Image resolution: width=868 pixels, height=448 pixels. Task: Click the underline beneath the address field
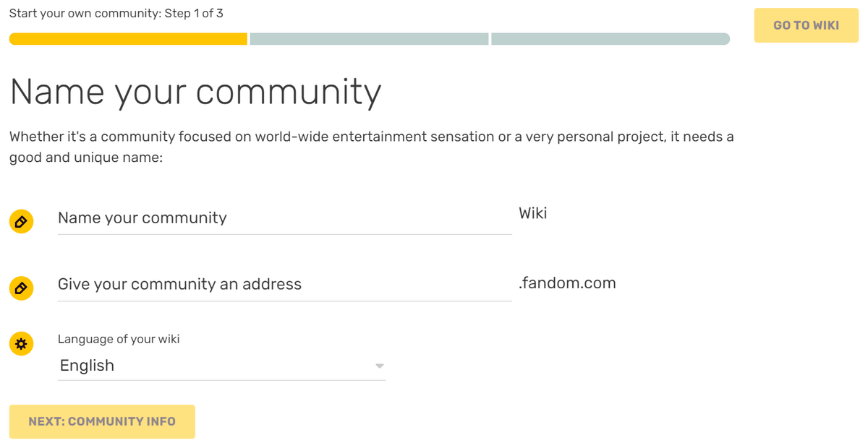(284, 301)
